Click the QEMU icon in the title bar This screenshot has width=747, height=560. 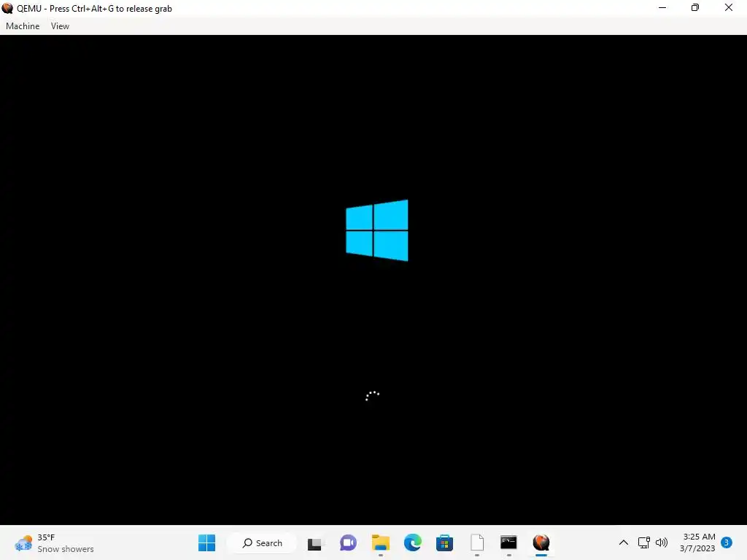click(x=7, y=8)
